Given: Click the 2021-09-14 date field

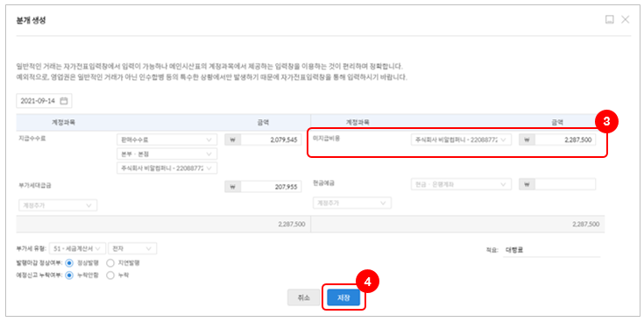Looking at the screenshot, I should click(44, 101).
